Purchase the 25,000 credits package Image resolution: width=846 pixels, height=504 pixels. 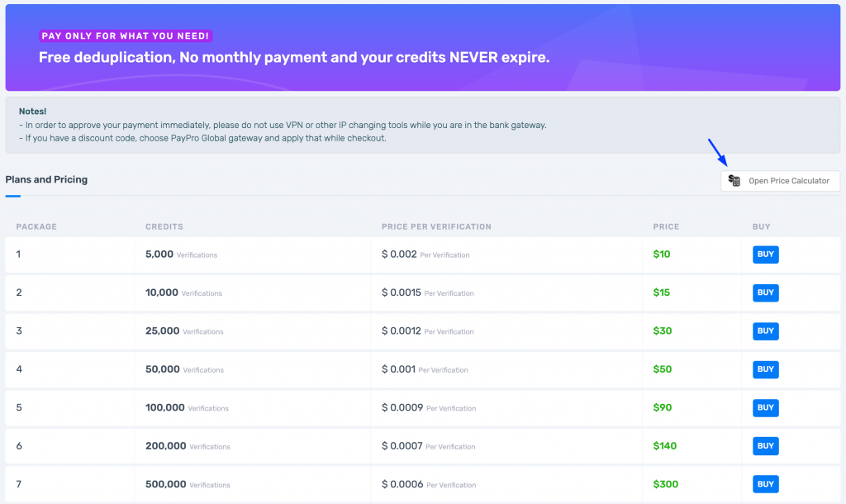pos(765,331)
